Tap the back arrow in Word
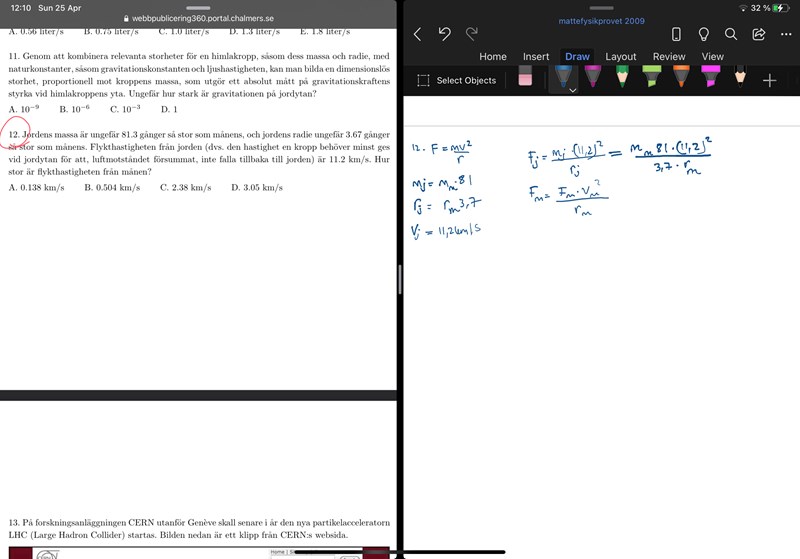 pyautogui.click(x=417, y=34)
